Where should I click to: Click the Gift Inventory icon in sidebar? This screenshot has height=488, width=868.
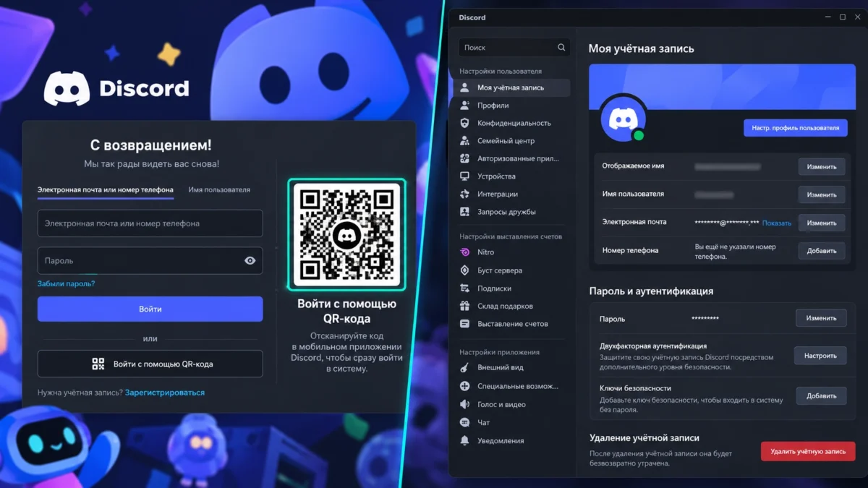pyautogui.click(x=464, y=306)
